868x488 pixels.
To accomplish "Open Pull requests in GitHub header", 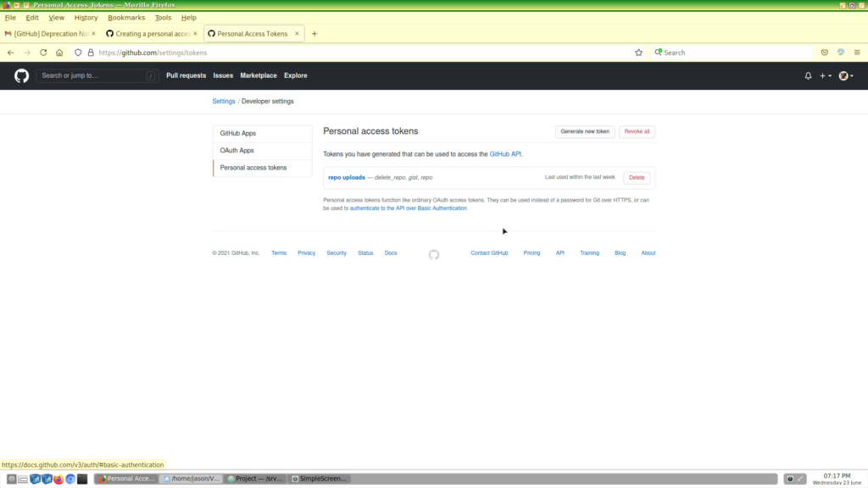I will [x=186, y=75].
